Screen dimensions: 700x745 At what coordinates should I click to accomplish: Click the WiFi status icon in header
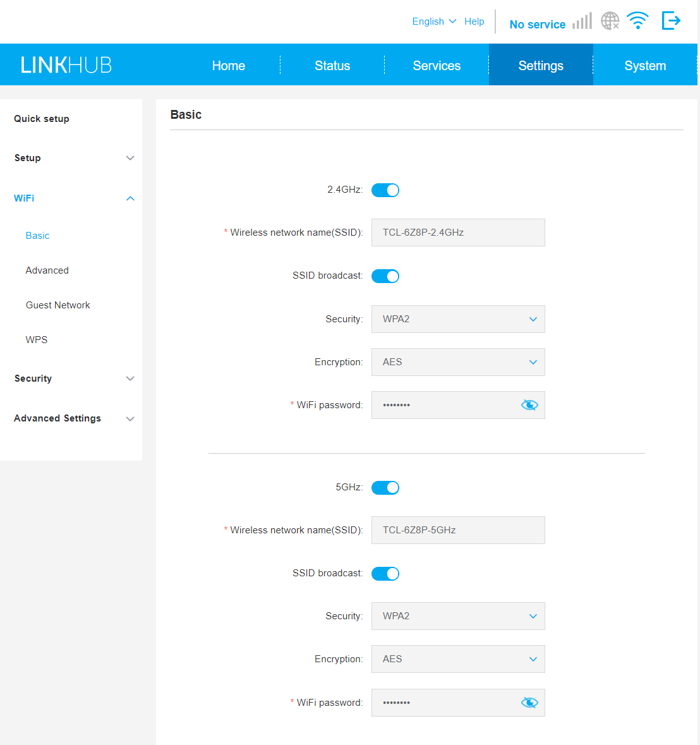(x=638, y=21)
